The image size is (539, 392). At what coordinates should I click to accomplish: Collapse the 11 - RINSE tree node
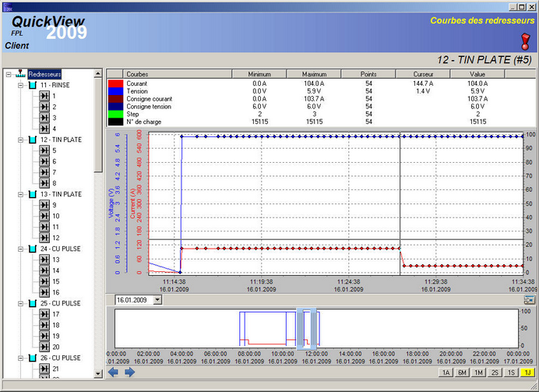pos(20,85)
